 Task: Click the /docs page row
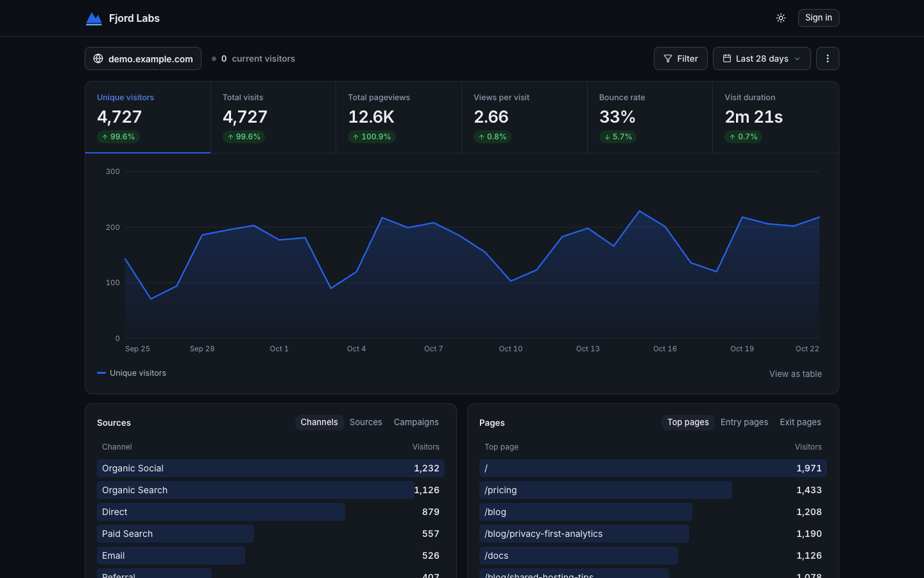653,556
